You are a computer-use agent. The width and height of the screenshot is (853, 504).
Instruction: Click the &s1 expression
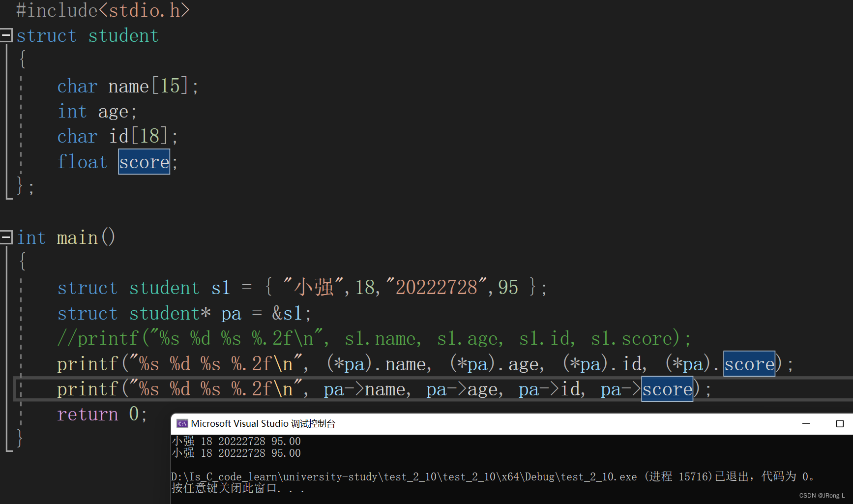(287, 313)
